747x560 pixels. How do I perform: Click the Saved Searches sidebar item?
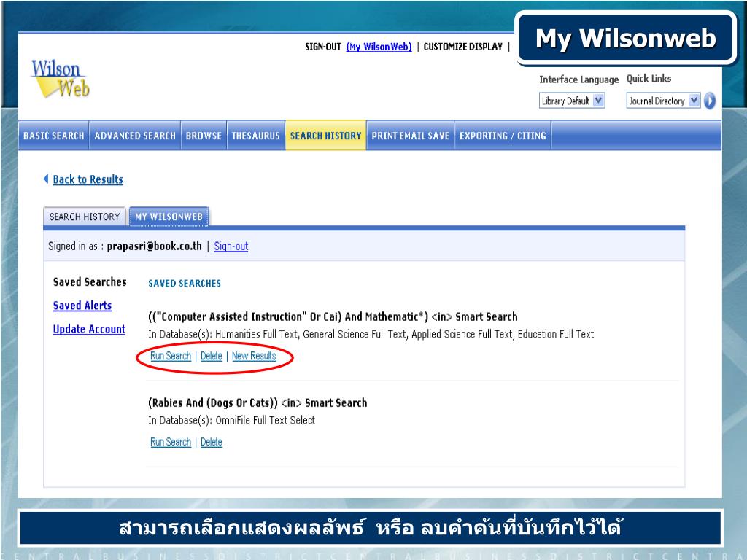click(90, 282)
